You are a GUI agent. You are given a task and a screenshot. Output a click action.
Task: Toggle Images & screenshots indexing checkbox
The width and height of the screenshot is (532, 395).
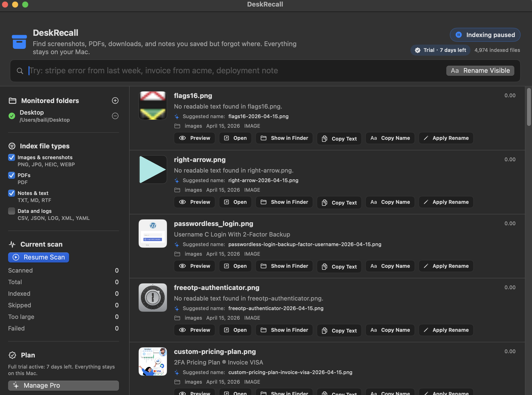tap(12, 157)
